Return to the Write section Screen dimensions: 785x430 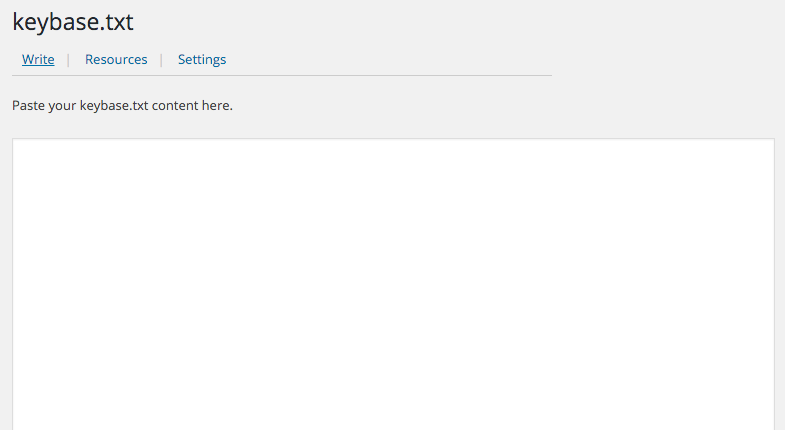click(38, 60)
